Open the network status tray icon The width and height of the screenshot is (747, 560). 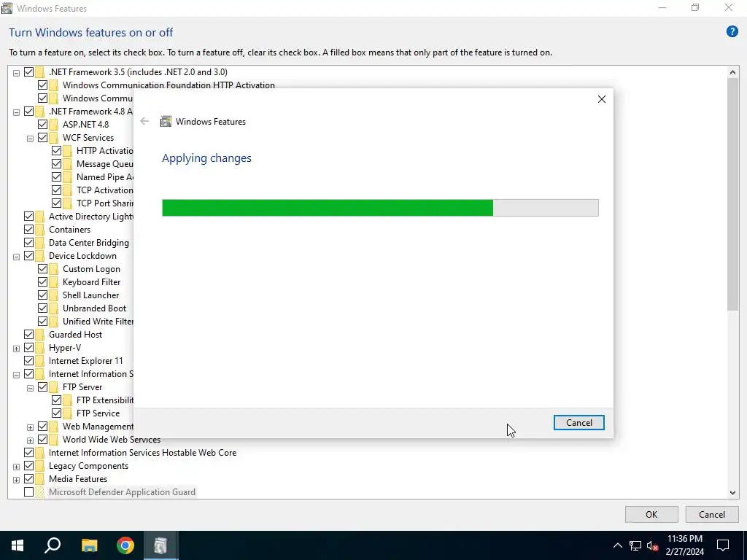click(635, 545)
